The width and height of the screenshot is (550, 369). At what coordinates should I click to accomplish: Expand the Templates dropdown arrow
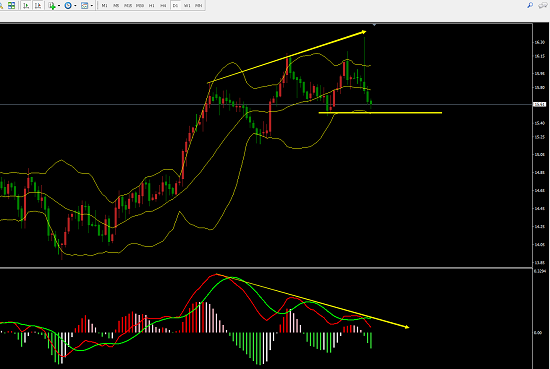(92, 6)
